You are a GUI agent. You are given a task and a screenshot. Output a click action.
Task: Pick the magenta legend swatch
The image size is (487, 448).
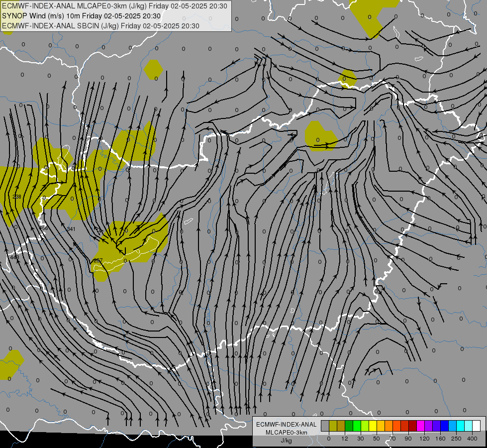point(420,426)
